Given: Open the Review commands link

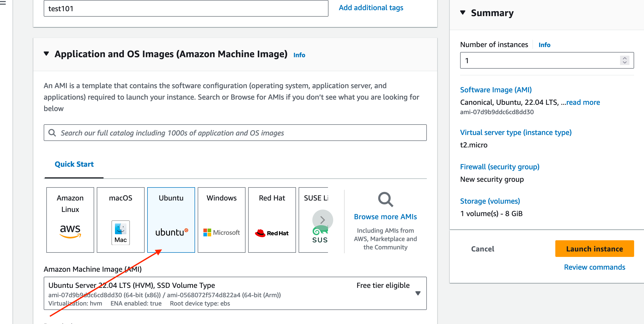Looking at the screenshot, I should (594, 267).
